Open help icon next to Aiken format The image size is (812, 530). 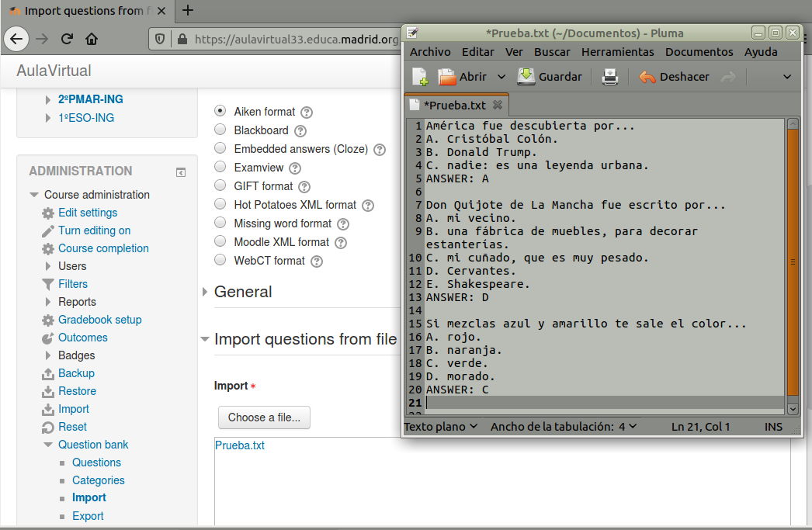coord(307,113)
